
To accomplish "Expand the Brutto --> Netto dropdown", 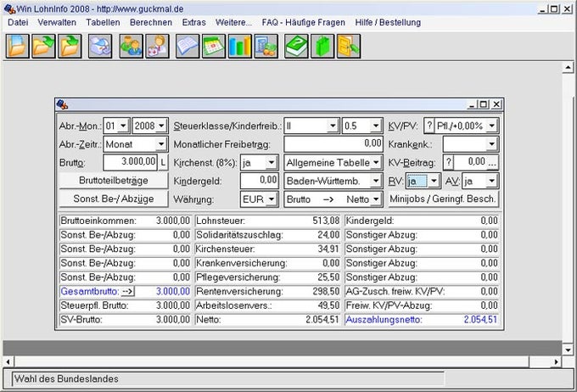I will [x=376, y=199].
